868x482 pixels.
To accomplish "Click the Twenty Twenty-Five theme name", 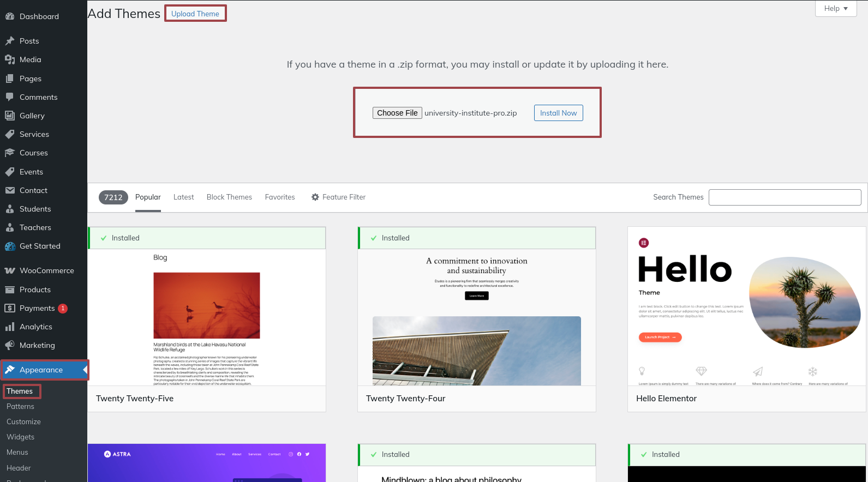I will 135,399.
